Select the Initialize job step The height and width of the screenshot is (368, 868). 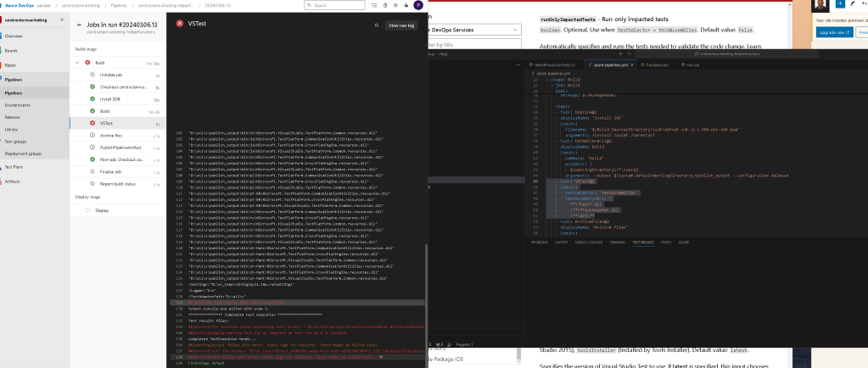(118, 74)
